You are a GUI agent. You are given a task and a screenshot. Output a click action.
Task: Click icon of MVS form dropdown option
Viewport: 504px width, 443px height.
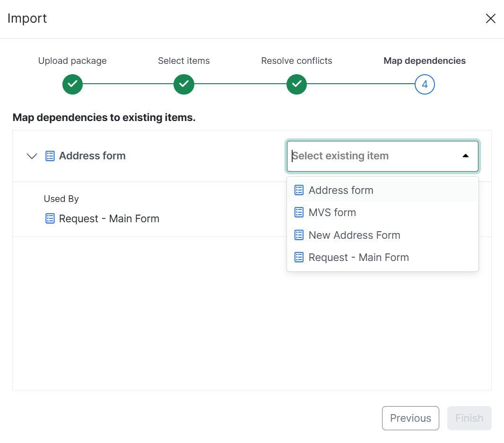[299, 212]
